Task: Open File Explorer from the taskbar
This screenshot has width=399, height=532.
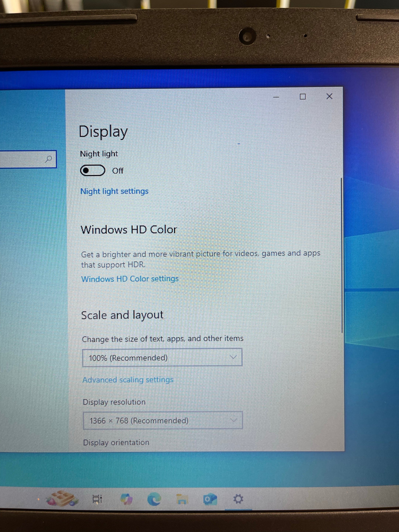Action: click(x=182, y=499)
